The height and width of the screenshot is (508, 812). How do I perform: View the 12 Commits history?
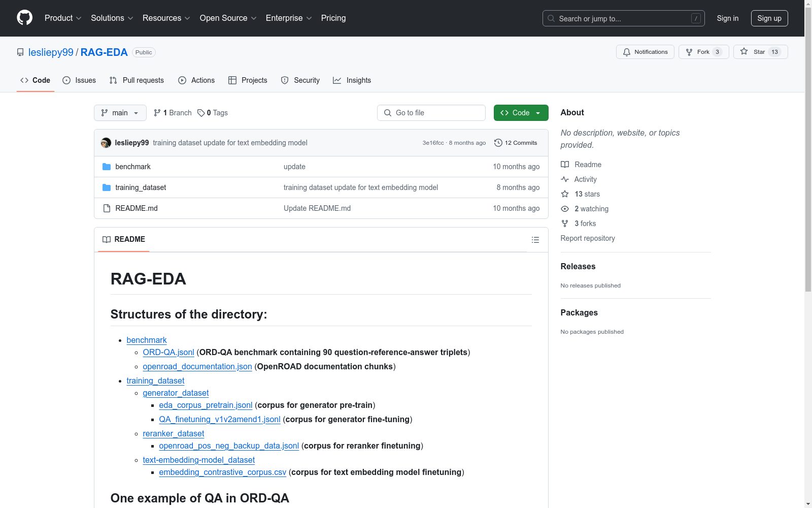click(516, 143)
